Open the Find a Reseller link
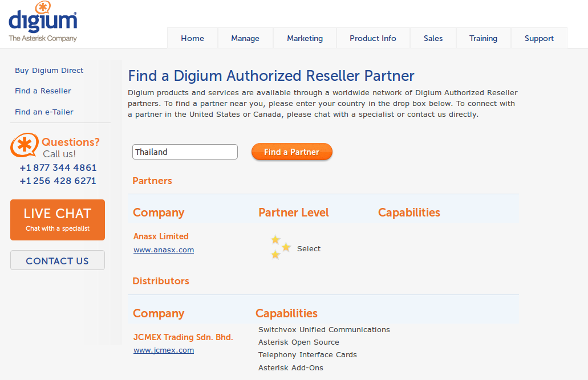 (x=43, y=91)
